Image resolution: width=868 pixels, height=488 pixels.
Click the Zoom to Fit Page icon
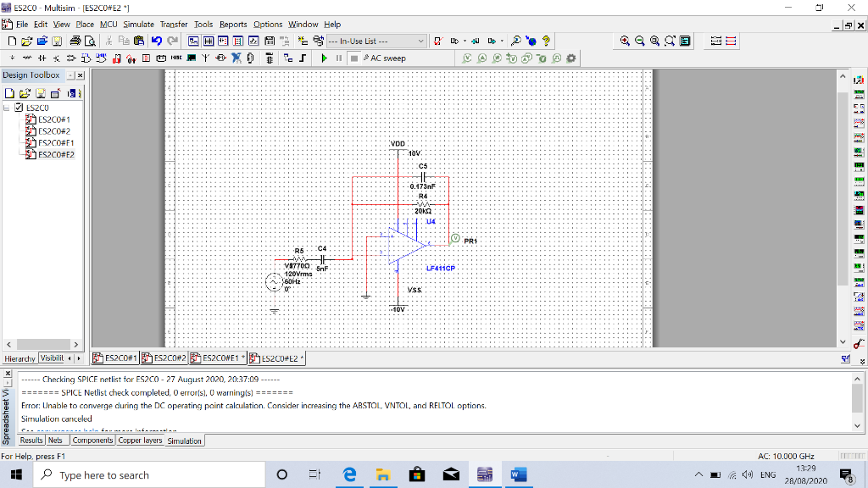668,41
